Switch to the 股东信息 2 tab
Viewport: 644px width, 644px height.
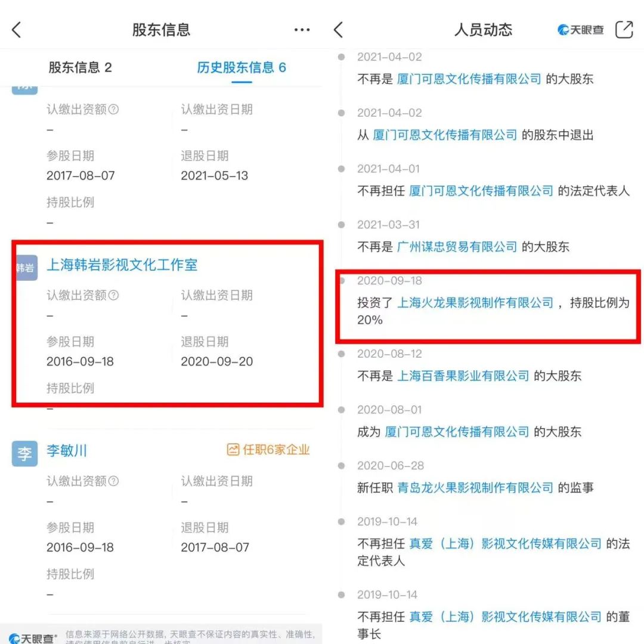[x=80, y=67]
